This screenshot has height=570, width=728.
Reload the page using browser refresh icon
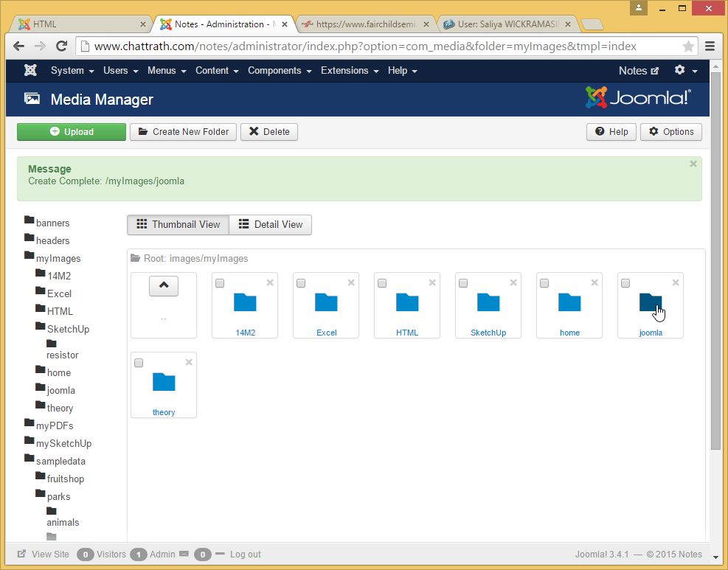[x=62, y=46]
